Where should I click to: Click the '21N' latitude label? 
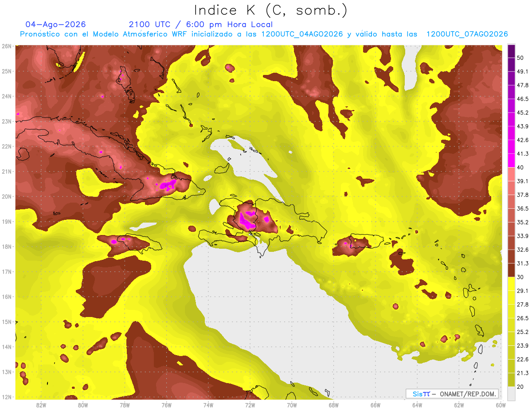click(x=7, y=172)
